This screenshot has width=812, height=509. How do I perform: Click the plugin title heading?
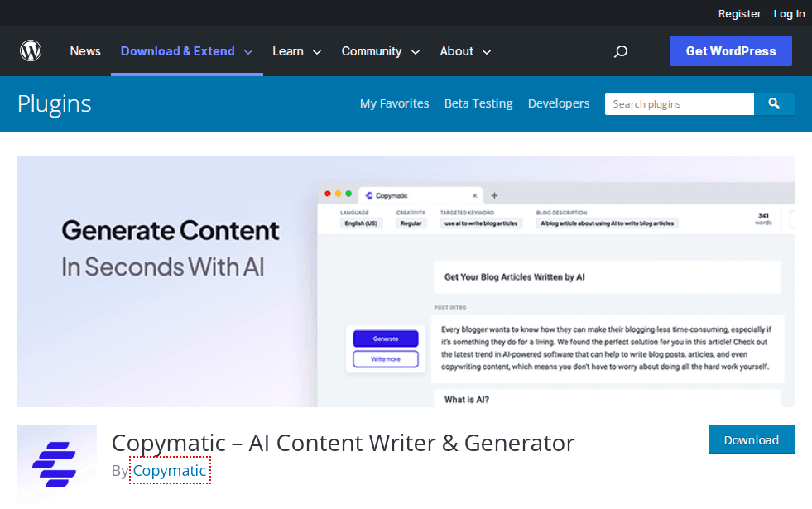click(x=344, y=444)
